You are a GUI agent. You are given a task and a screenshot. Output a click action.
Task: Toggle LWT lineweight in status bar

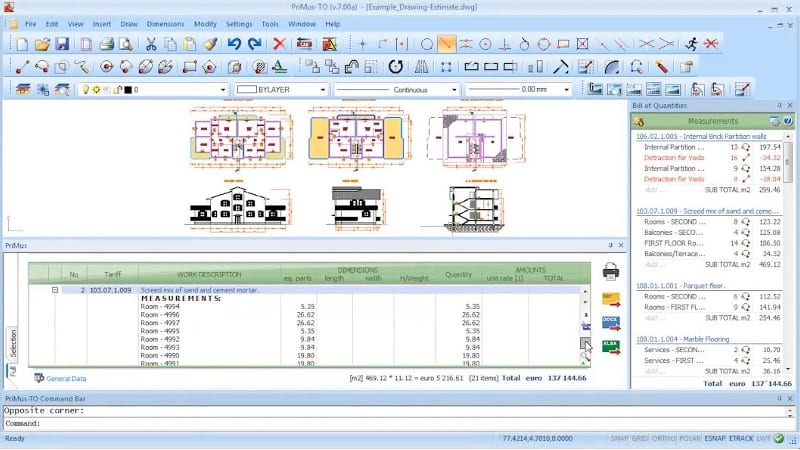763,438
